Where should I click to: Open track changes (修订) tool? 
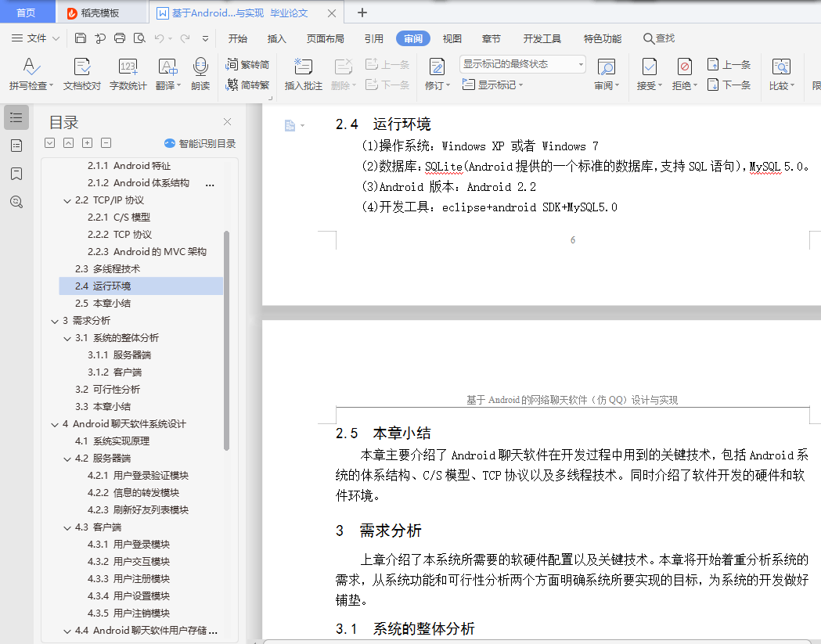[438, 74]
